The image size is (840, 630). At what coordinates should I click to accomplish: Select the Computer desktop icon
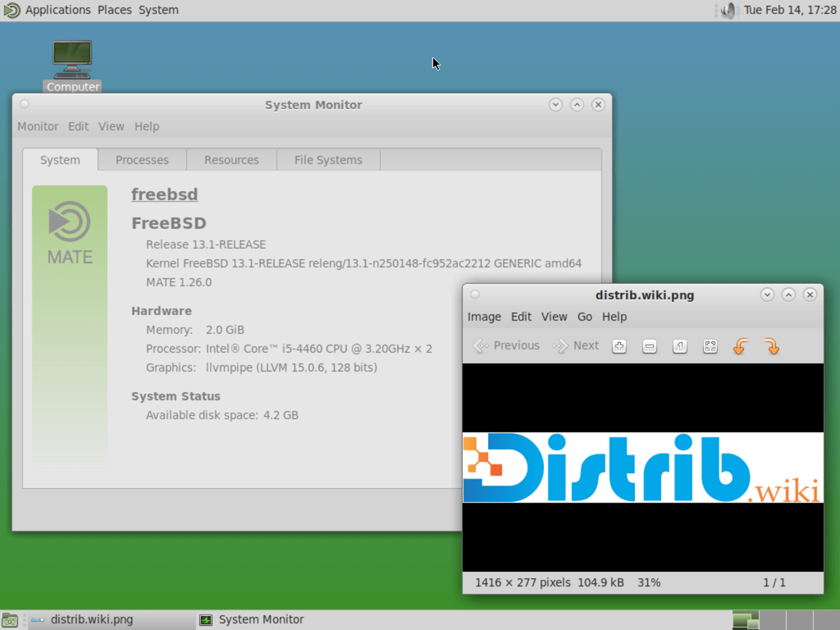click(x=73, y=66)
